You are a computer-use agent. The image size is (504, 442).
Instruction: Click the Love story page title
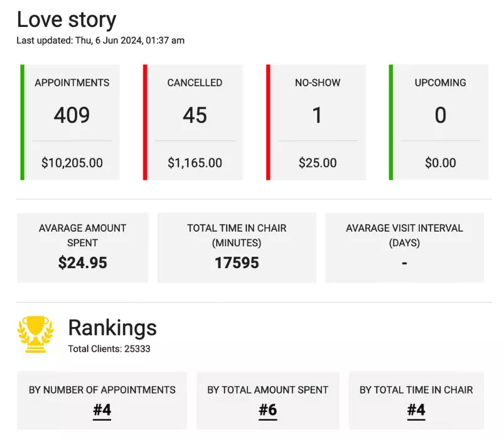[66, 19]
